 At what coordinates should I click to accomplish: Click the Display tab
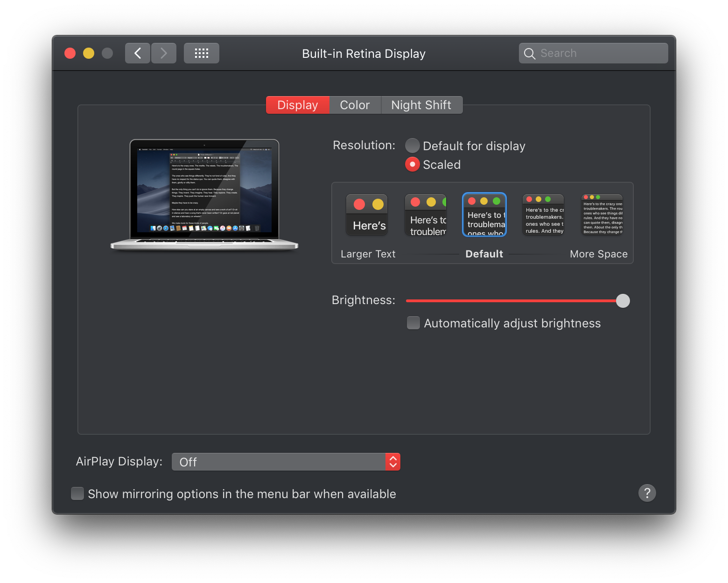click(x=297, y=104)
